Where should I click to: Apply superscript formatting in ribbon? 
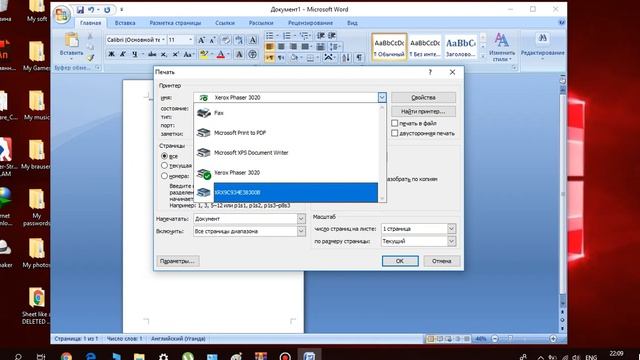click(x=176, y=54)
